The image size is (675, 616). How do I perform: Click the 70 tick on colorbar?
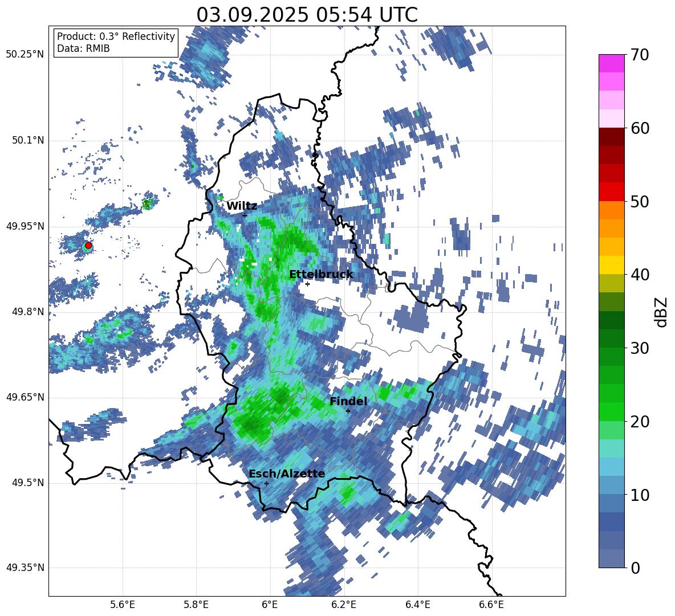640,55
